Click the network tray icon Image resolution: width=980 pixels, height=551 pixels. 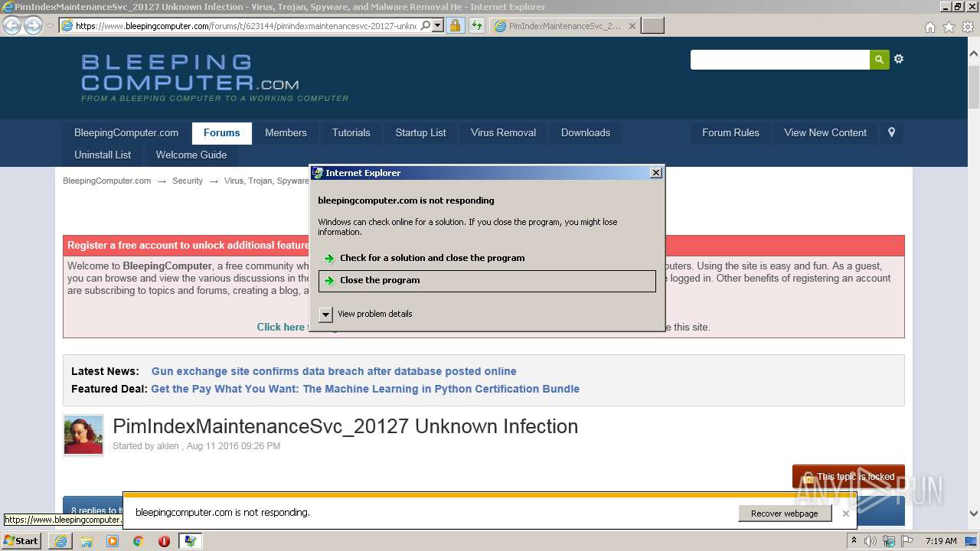point(889,541)
